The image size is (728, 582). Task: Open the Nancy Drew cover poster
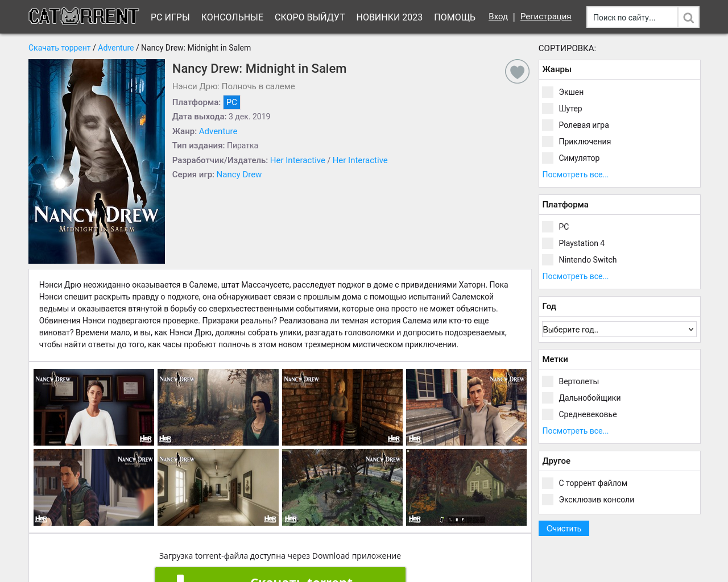coord(97,161)
